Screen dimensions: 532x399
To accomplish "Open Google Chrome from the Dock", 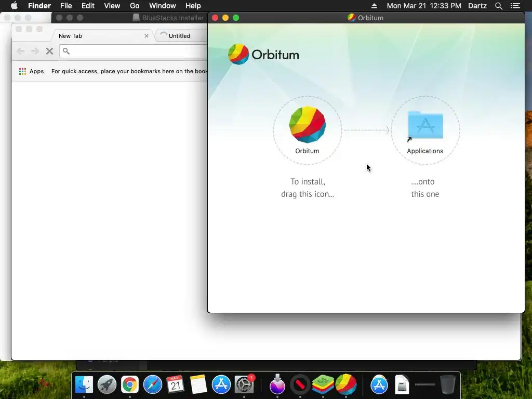I will [x=129, y=385].
